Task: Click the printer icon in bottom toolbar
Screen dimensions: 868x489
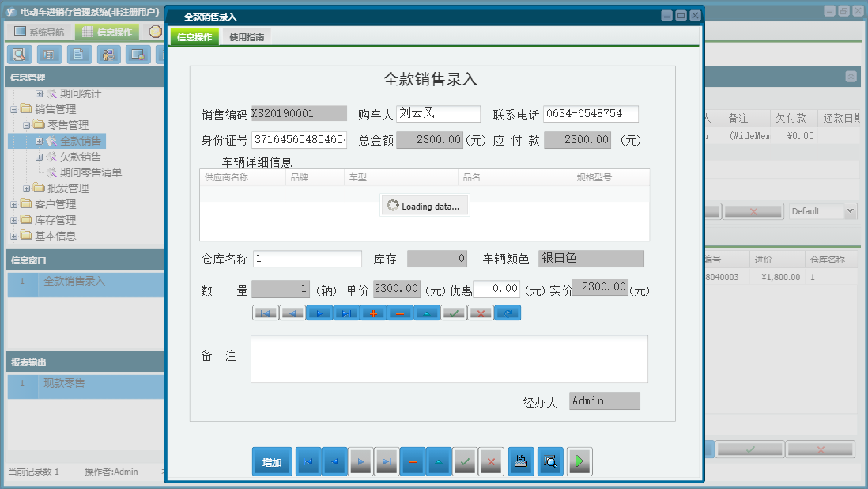Action: (x=521, y=461)
